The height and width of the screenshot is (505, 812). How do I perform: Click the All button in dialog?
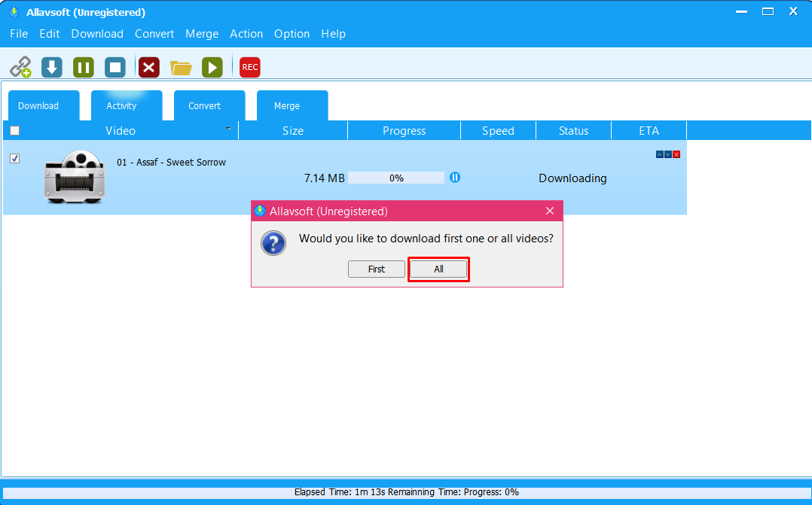coord(438,269)
